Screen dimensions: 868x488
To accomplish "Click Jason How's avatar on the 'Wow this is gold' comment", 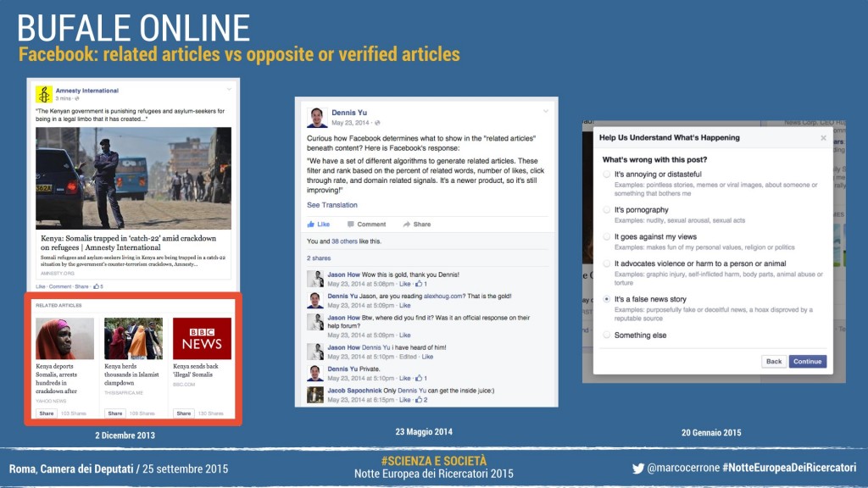I will tap(315, 278).
